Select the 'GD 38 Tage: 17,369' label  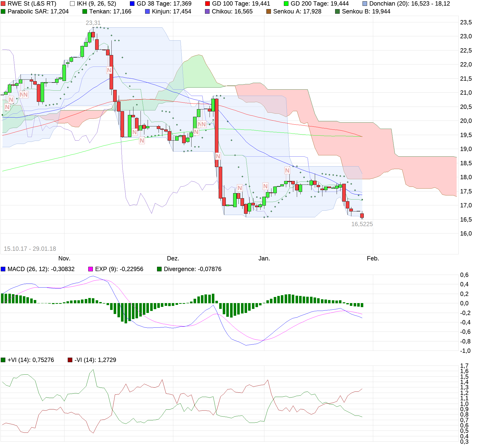(164, 4)
